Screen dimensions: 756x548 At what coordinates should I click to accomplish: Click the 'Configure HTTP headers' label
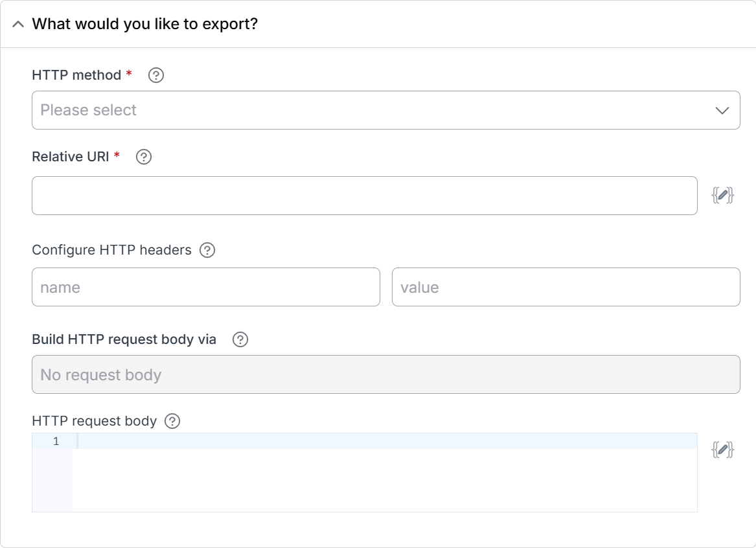pos(111,250)
